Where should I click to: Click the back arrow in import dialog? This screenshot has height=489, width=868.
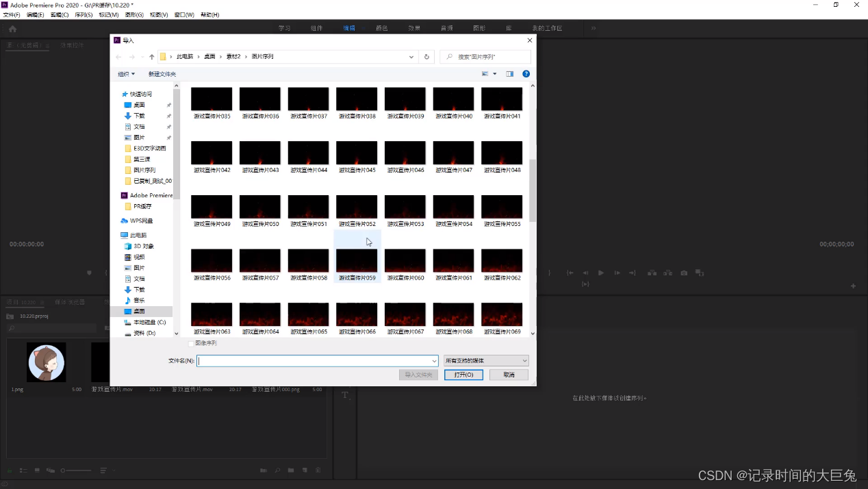point(118,57)
